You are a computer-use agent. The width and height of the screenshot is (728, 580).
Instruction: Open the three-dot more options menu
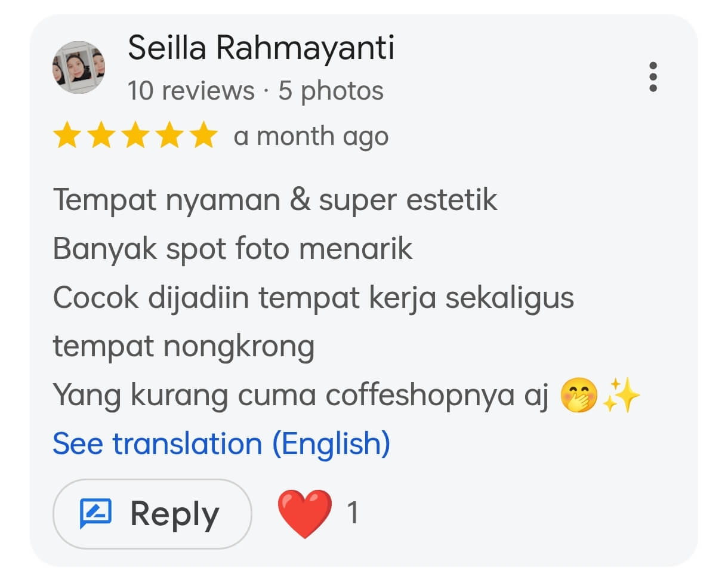coord(653,77)
